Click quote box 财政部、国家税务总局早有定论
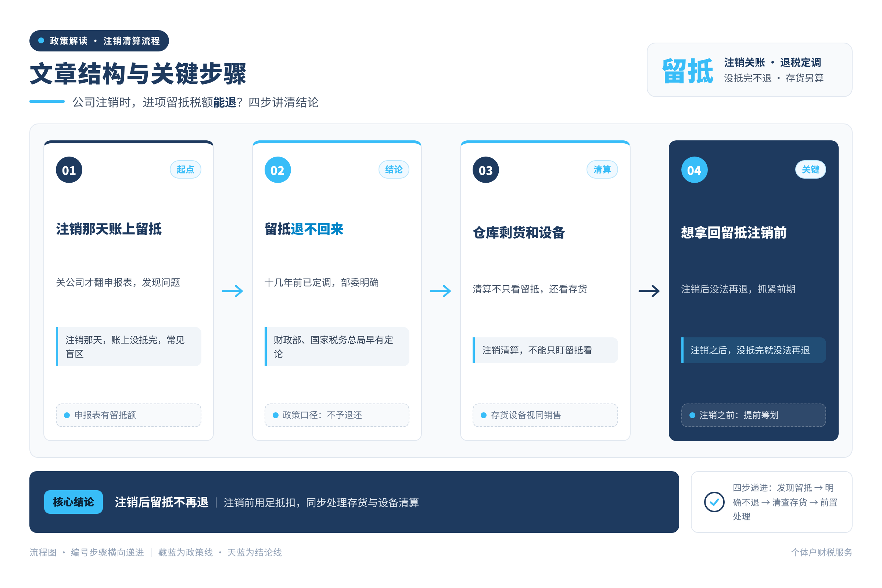Viewport: 882px width, 588px height. (x=337, y=347)
